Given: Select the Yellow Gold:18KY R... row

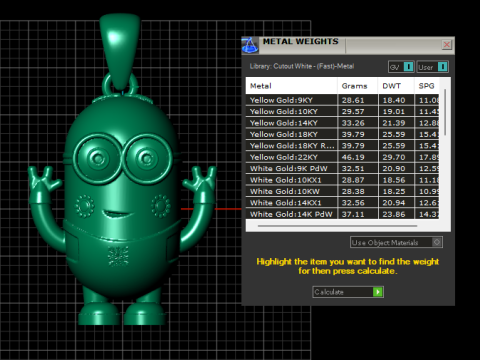Looking at the screenshot, I should [x=342, y=146].
